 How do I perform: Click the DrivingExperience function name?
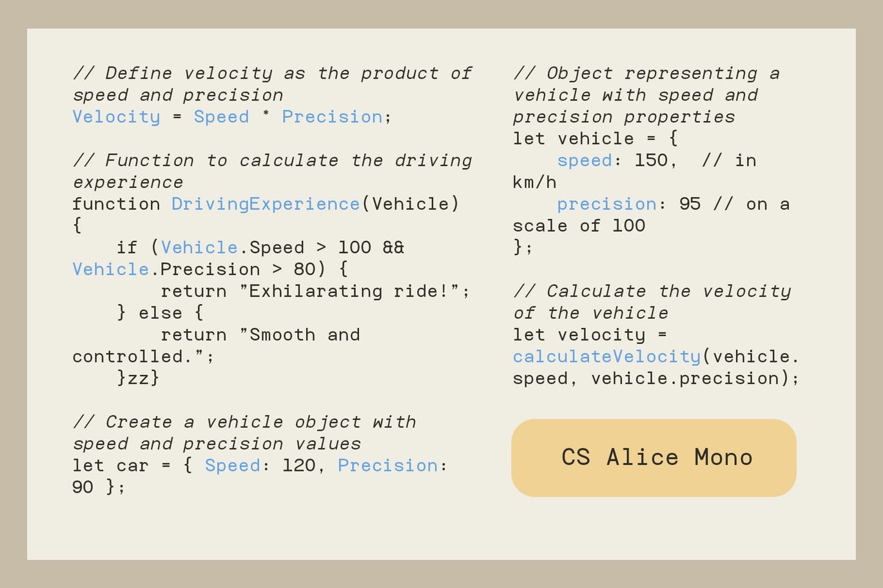tap(266, 204)
